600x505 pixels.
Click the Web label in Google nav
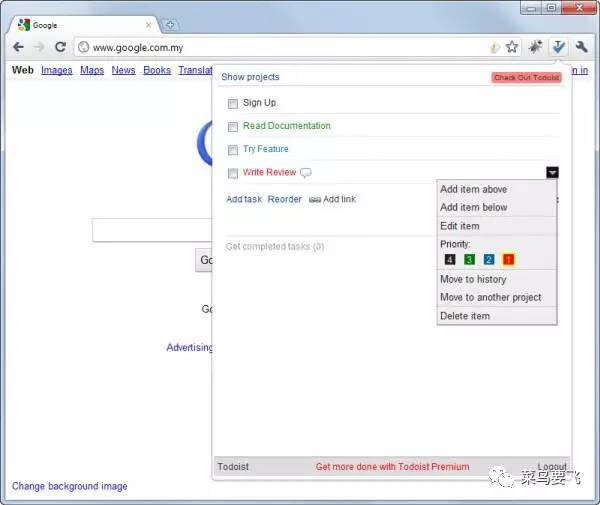23,70
